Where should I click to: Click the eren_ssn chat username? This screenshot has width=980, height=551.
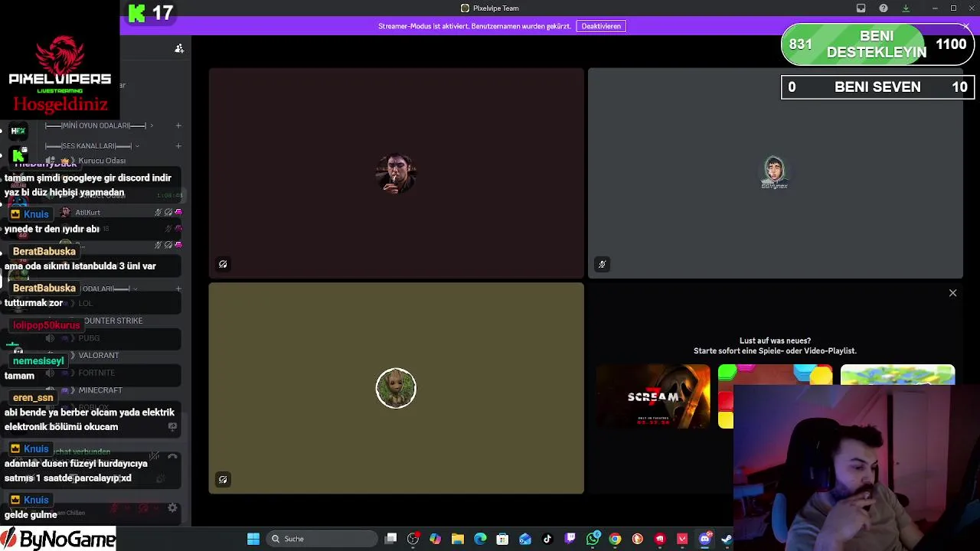[33, 398]
